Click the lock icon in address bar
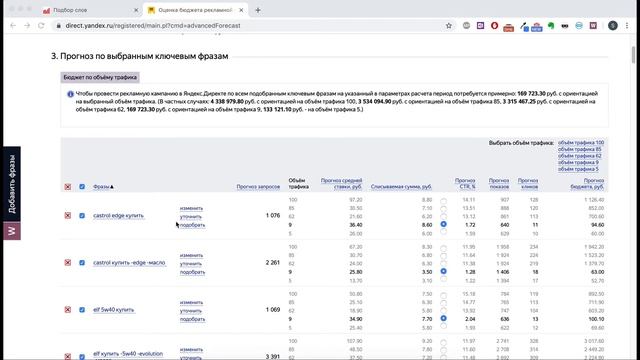The image size is (640, 360). (59, 25)
